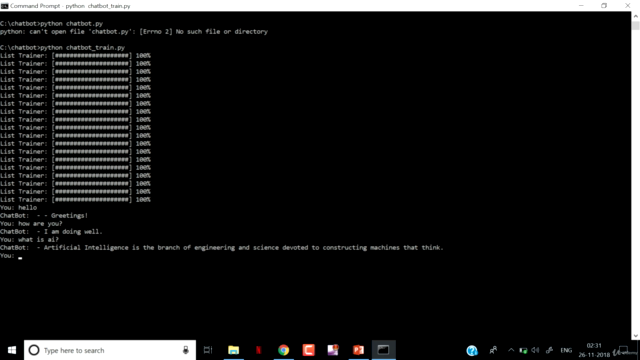Open the Action Center notifications icon
The image size is (640, 360).
click(x=624, y=350)
